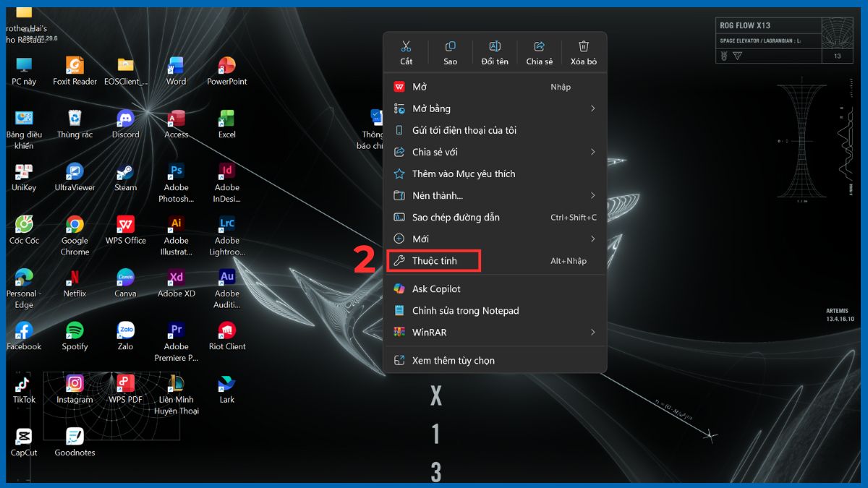Select the Adobe Illustrator desktop icon
Screen dimensions: 868x488
(x=176, y=236)
